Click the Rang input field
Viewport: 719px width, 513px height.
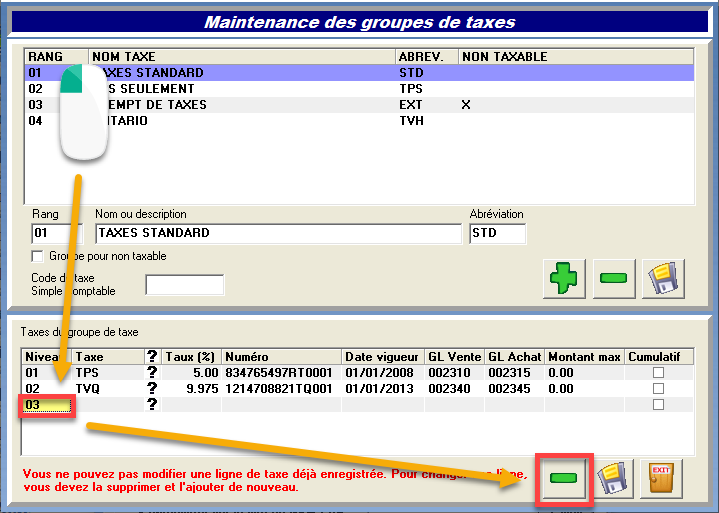57,233
